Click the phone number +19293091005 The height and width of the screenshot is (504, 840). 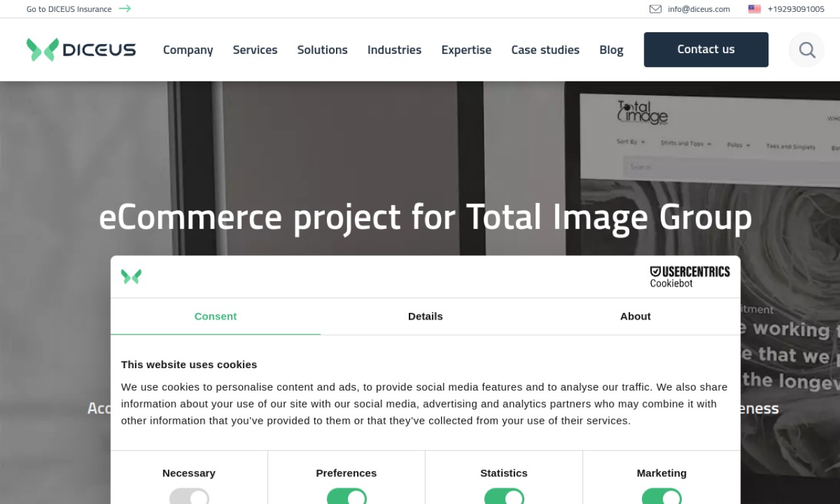tap(796, 9)
